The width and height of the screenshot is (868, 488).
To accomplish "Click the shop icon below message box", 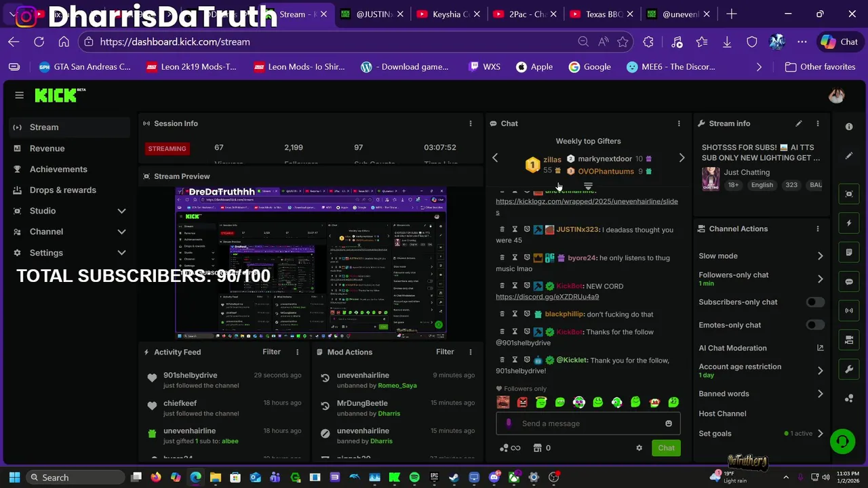I will (x=538, y=448).
